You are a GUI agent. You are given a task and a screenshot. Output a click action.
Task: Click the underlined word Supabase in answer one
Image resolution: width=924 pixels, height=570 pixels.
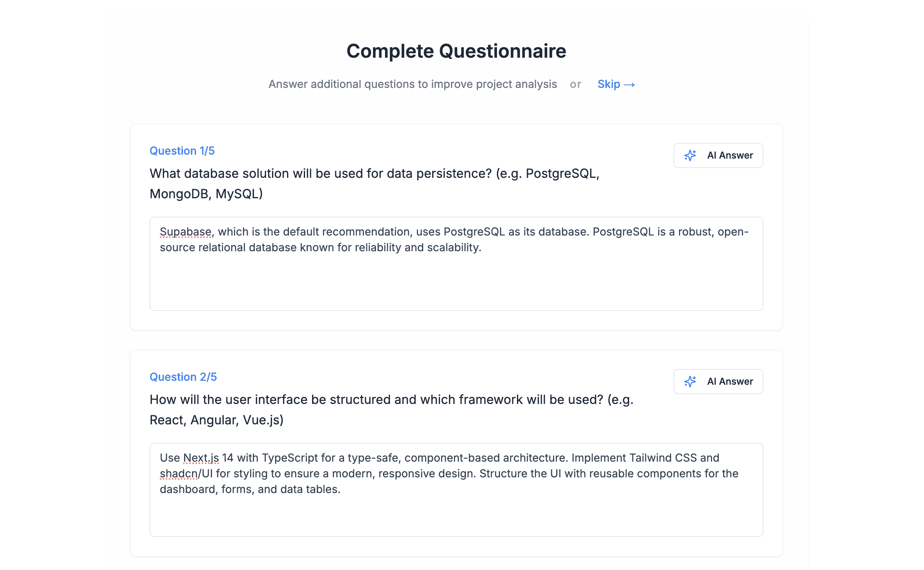[185, 232]
